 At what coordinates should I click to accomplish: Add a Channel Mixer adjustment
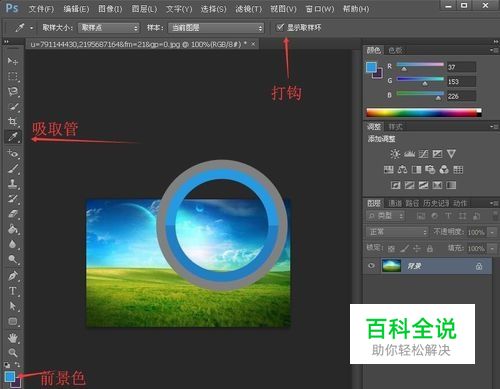coord(444,170)
